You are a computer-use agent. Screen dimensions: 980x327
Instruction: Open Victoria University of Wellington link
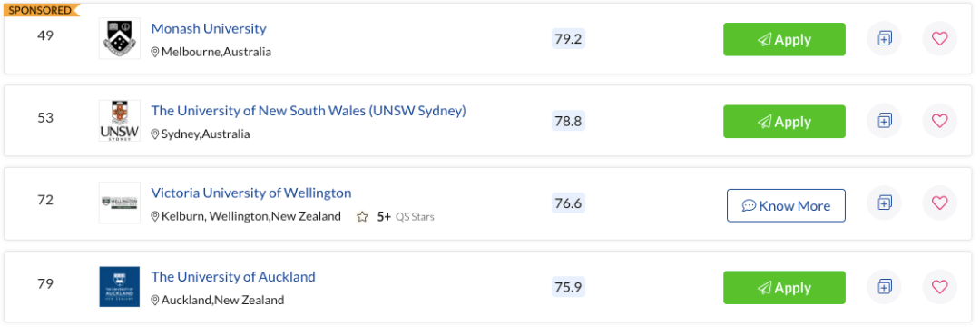[x=251, y=193]
